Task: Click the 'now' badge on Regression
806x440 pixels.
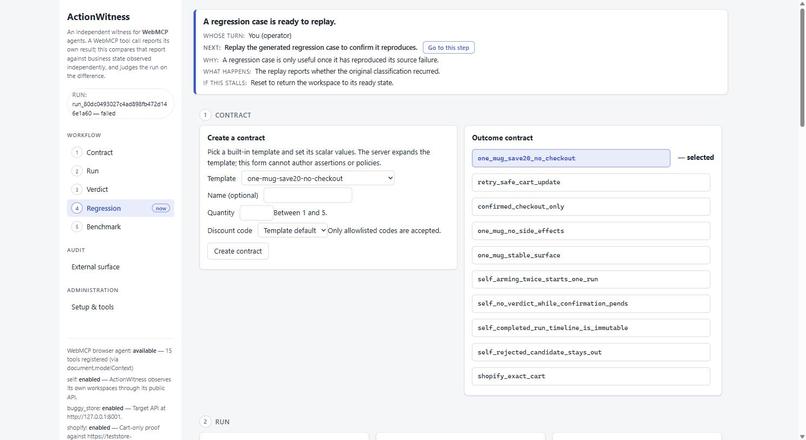Action: coord(161,208)
